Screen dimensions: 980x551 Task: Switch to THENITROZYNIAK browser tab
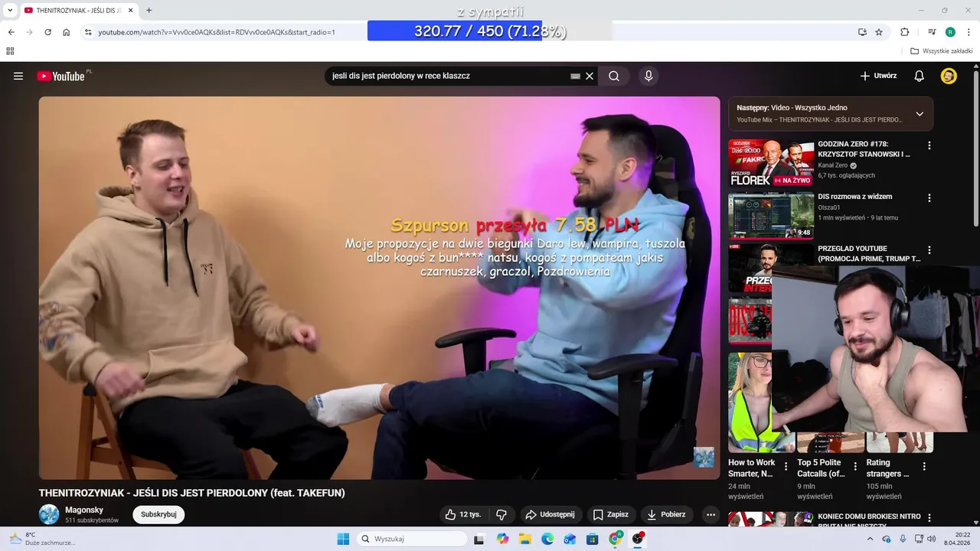(73, 11)
